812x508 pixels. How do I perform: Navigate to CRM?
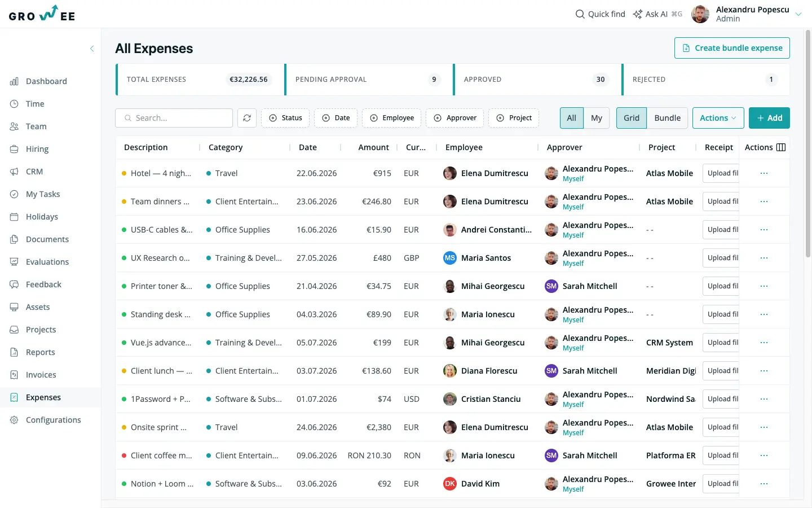34,172
